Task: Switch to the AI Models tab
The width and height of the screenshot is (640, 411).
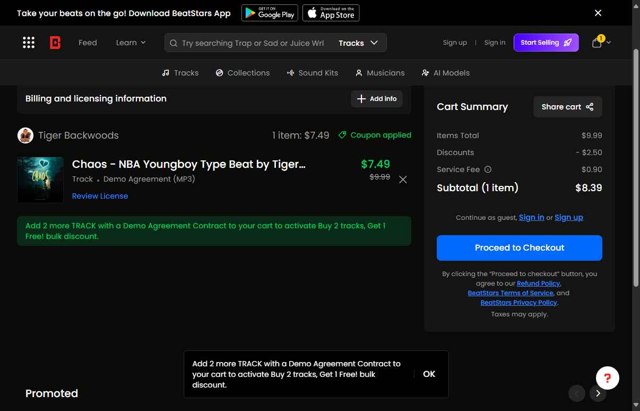Action: tap(445, 73)
